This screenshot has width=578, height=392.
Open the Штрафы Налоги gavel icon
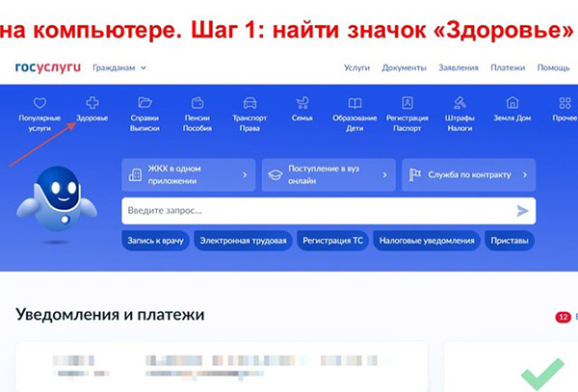(x=460, y=103)
